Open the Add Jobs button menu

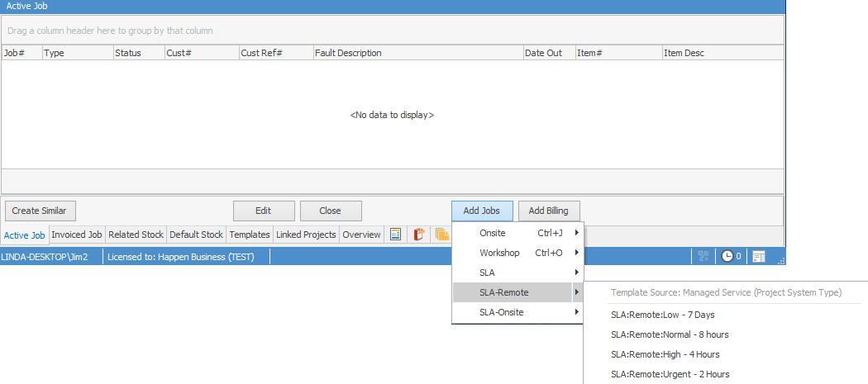coord(482,211)
